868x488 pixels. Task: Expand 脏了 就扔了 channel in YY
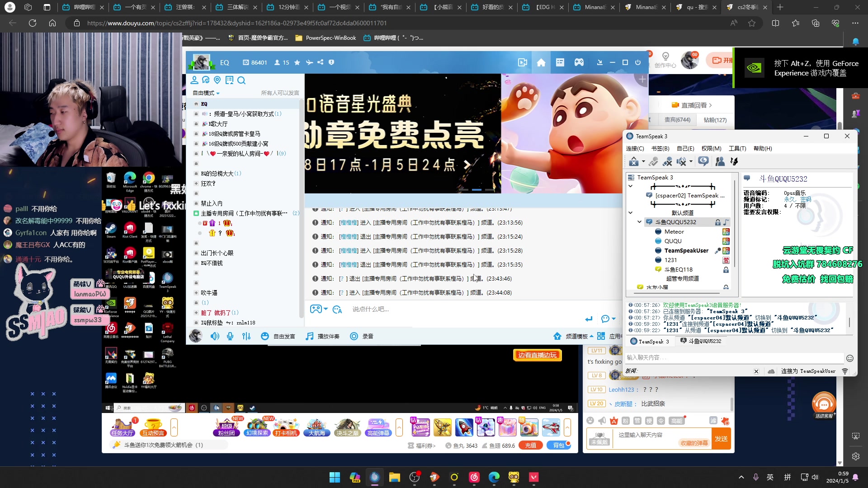tap(196, 313)
